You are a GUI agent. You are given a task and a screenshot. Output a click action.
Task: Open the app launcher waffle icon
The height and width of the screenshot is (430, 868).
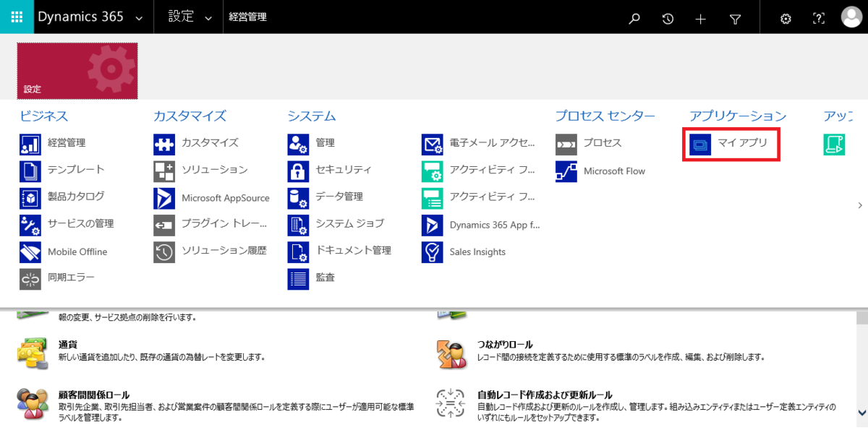17,17
